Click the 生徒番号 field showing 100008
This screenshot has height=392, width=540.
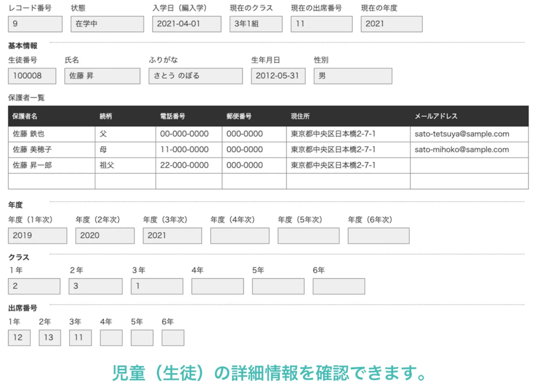(32, 76)
